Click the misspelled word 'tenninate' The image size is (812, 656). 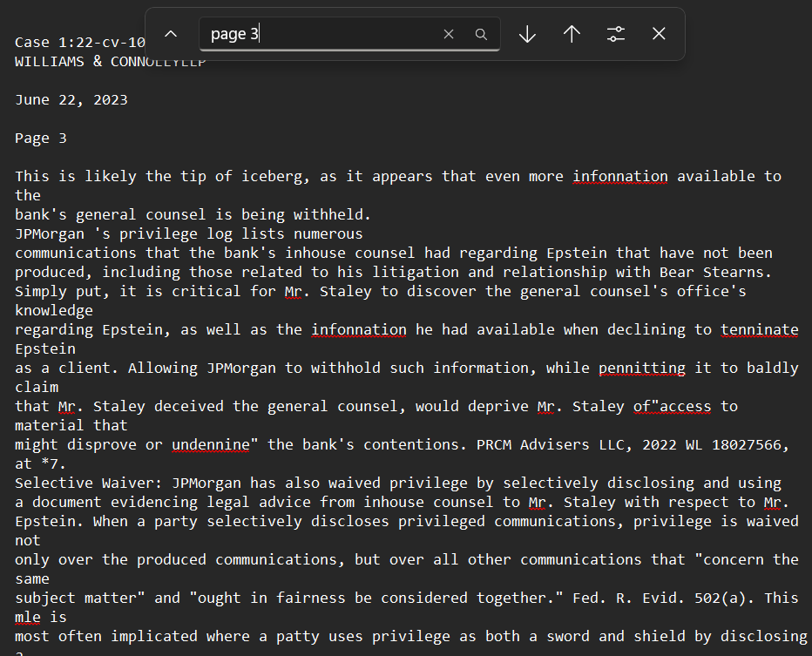click(759, 330)
